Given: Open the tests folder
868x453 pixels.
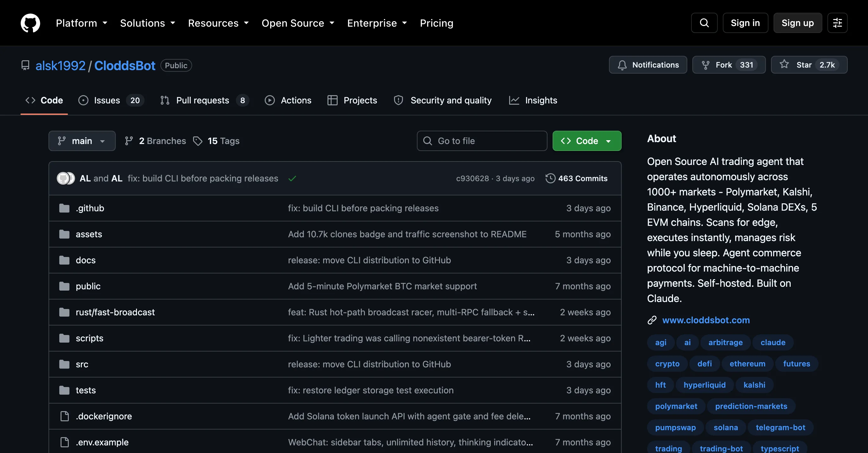Looking at the screenshot, I should click(x=85, y=390).
